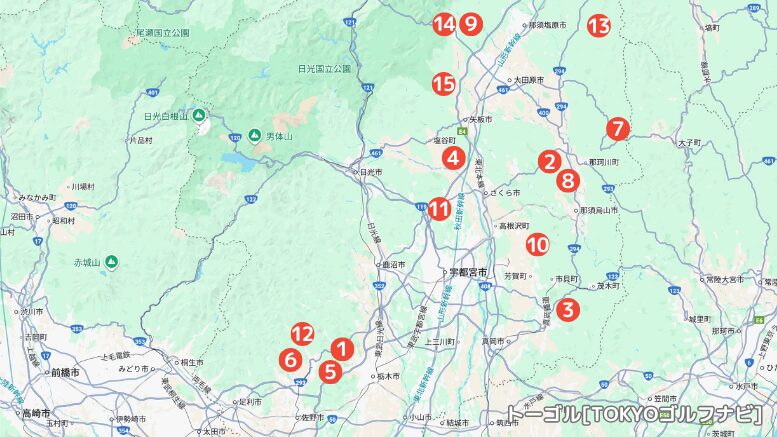
Task: Select red map marker number 8
Action: pyautogui.click(x=568, y=180)
